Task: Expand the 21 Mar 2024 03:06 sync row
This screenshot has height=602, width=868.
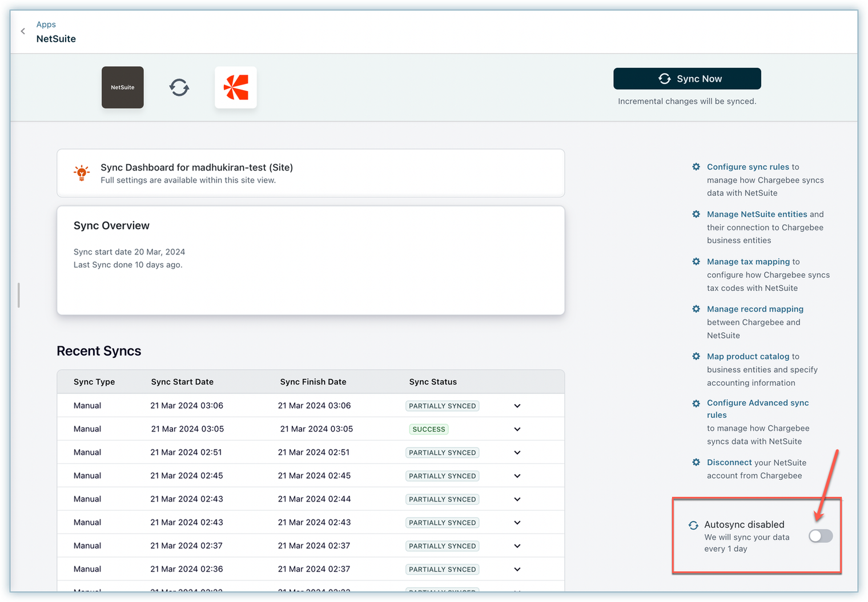Action: point(517,406)
